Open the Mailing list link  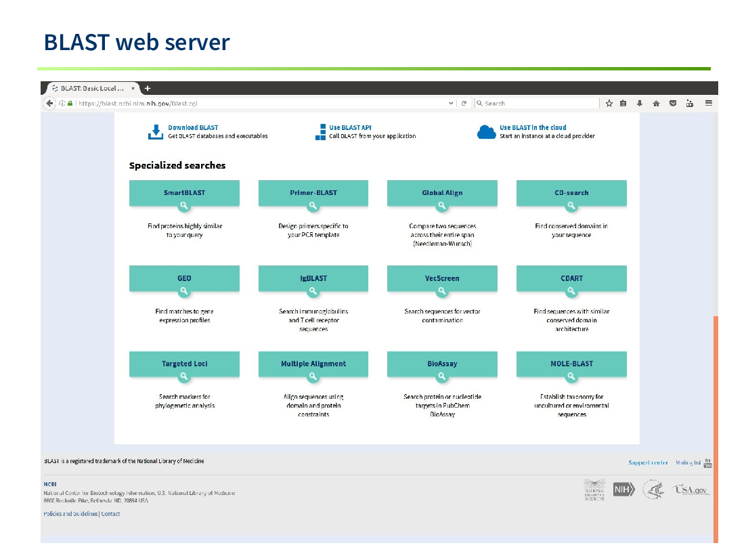click(688, 462)
